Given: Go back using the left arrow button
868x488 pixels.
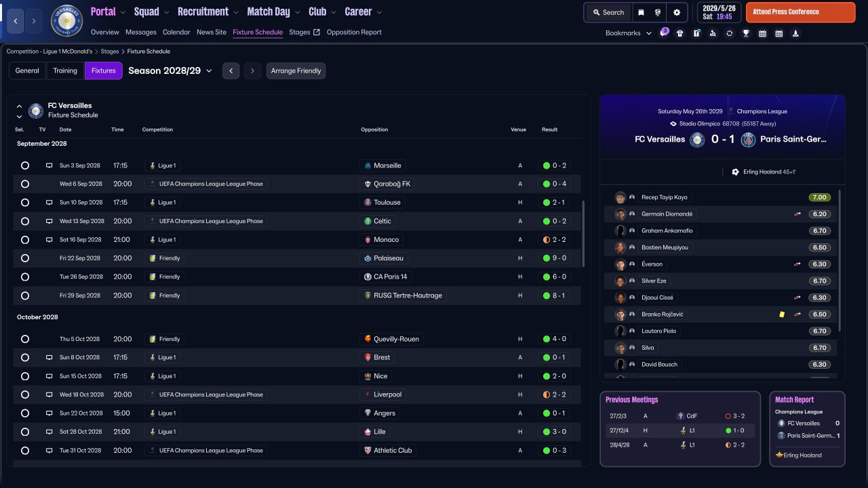Looking at the screenshot, I should pos(16,21).
